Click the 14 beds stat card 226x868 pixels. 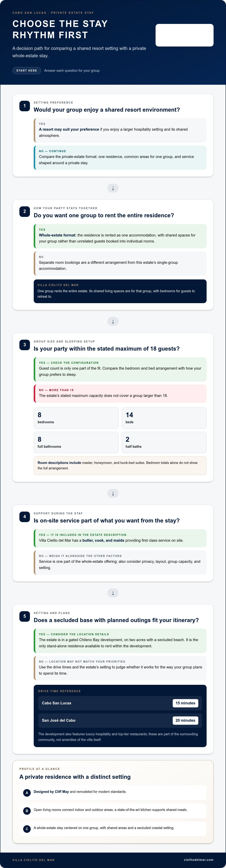click(x=164, y=418)
